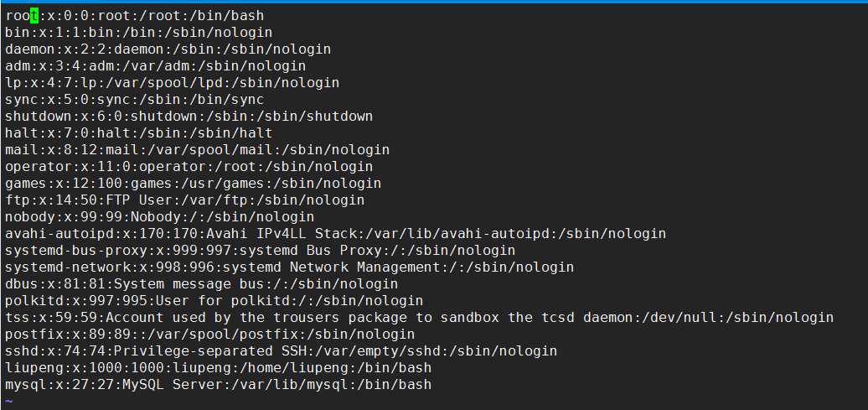Image resolution: width=868 pixels, height=410 pixels.
Task: Click the operator account line
Action: click(x=189, y=167)
